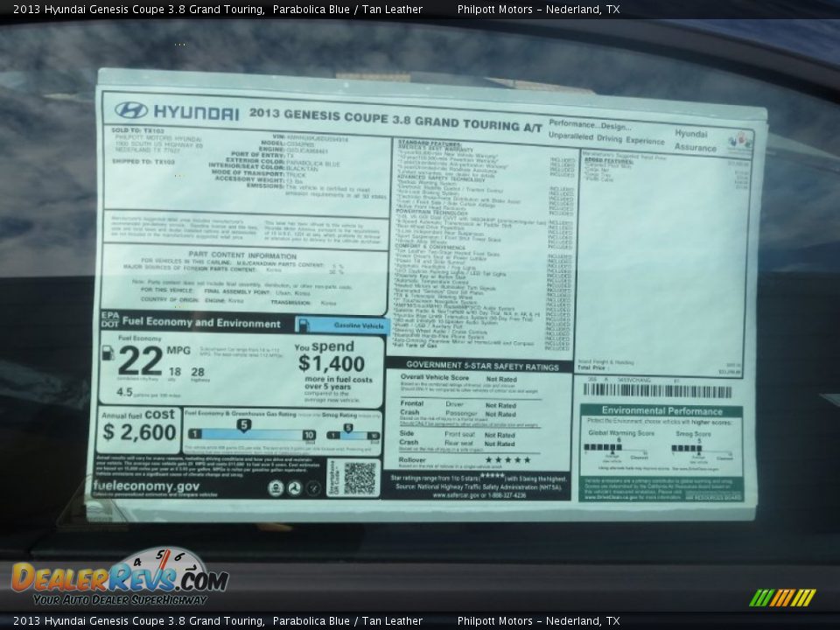Open the fueleconomy.gov link

146,486
